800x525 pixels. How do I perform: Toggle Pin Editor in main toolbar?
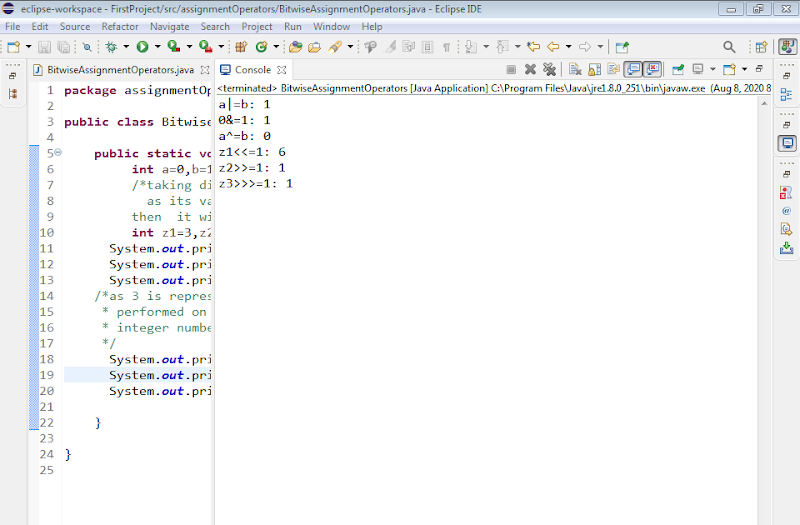(622, 47)
